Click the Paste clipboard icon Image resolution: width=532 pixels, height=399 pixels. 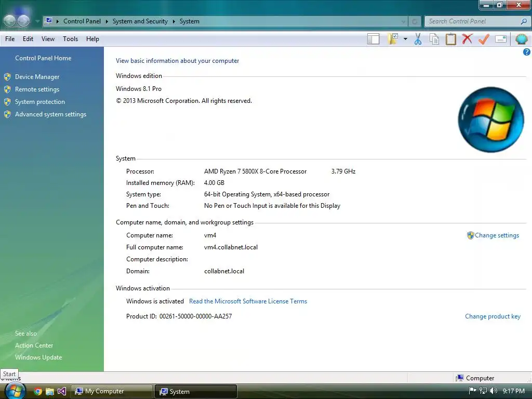[x=450, y=39]
